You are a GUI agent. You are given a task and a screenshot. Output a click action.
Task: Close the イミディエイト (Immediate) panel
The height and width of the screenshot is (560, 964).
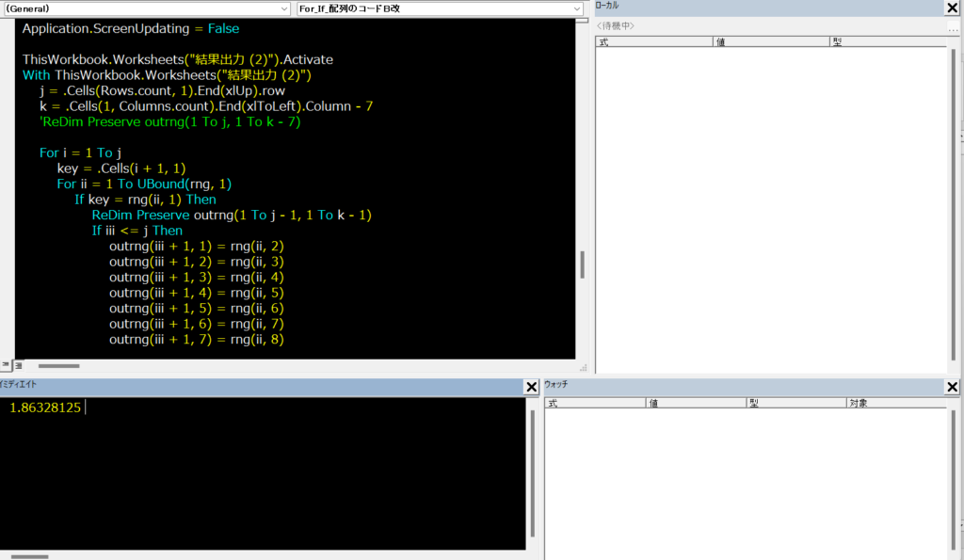click(532, 387)
